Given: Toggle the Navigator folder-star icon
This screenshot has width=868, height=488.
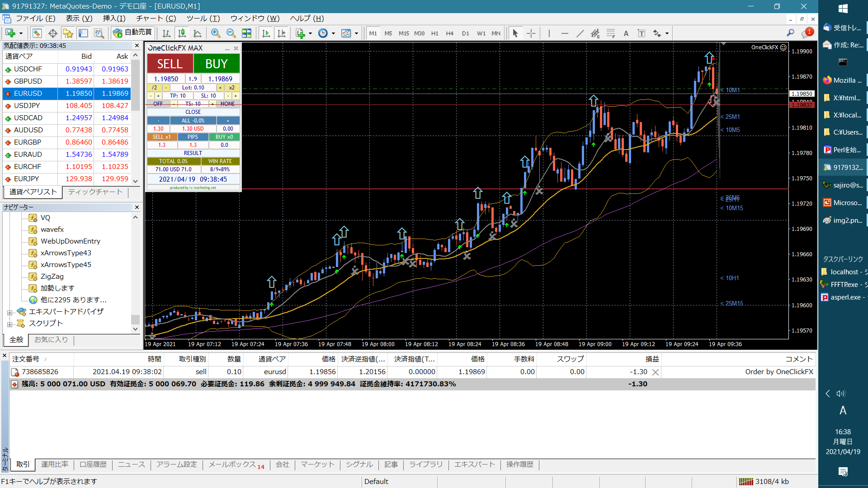Looking at the screenshot, I should pyautogui.click(x=68, y=33).
